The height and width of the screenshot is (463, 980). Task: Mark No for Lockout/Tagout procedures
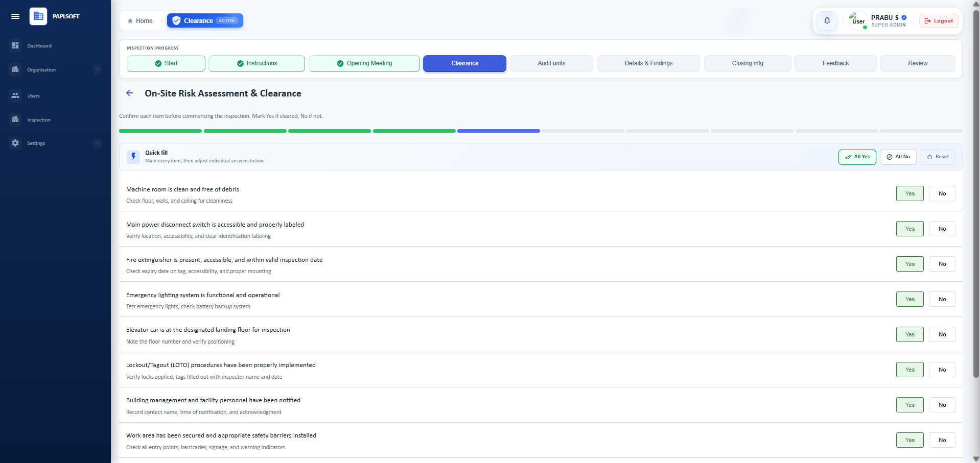pyautogui.click(x=942, y=370)
